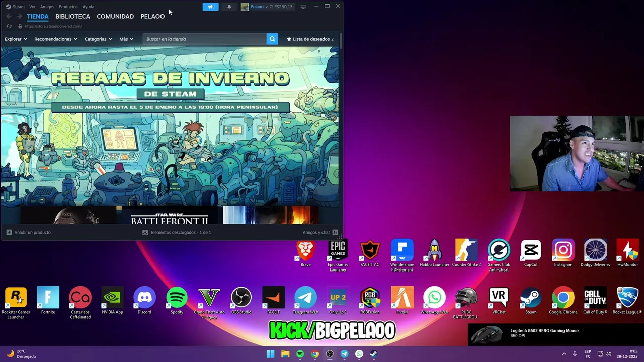Open the PELAOO profile tab
The image size is (644, 362).
point(152,16)
